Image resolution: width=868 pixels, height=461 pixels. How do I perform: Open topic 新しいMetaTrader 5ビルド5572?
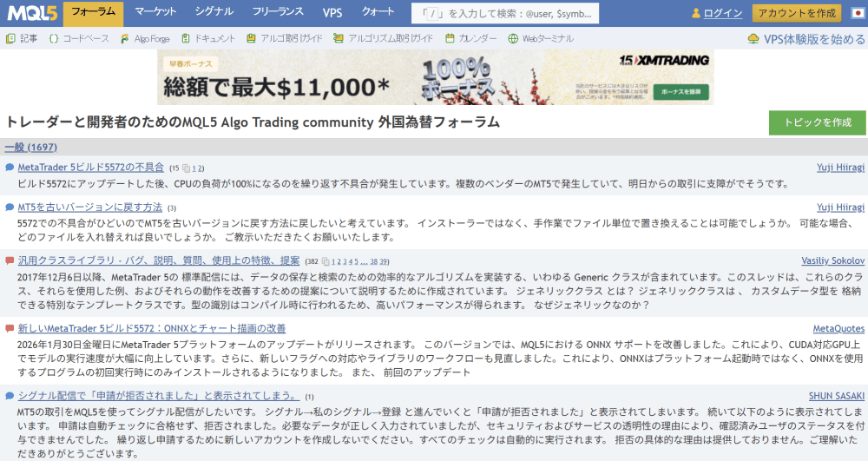point(152,328)
